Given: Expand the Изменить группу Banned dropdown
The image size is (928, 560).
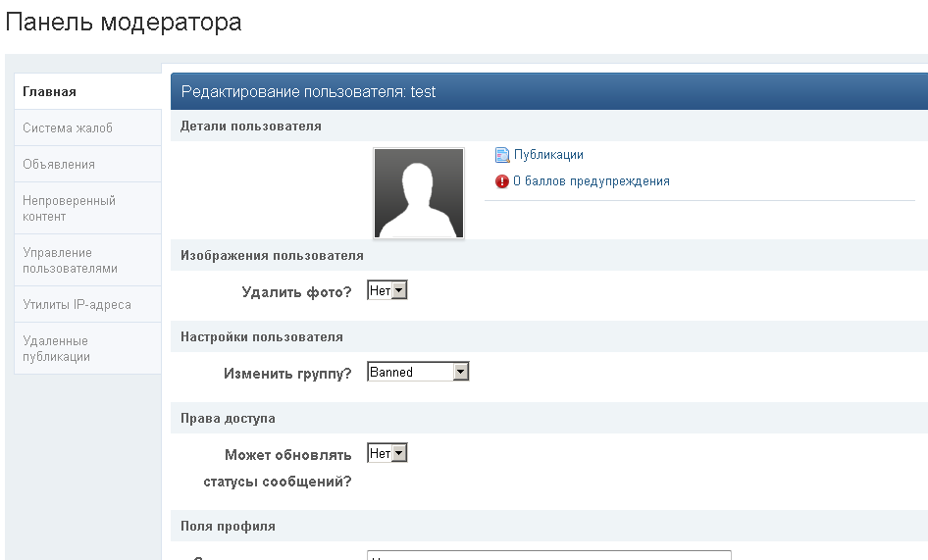Looking at the screenshot, I should (x=418, y=372).
